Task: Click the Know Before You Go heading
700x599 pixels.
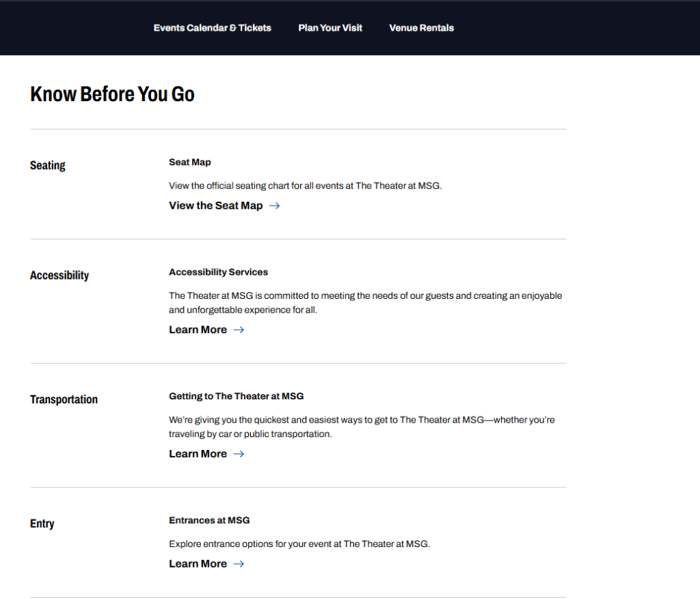Action: point(112,94)
